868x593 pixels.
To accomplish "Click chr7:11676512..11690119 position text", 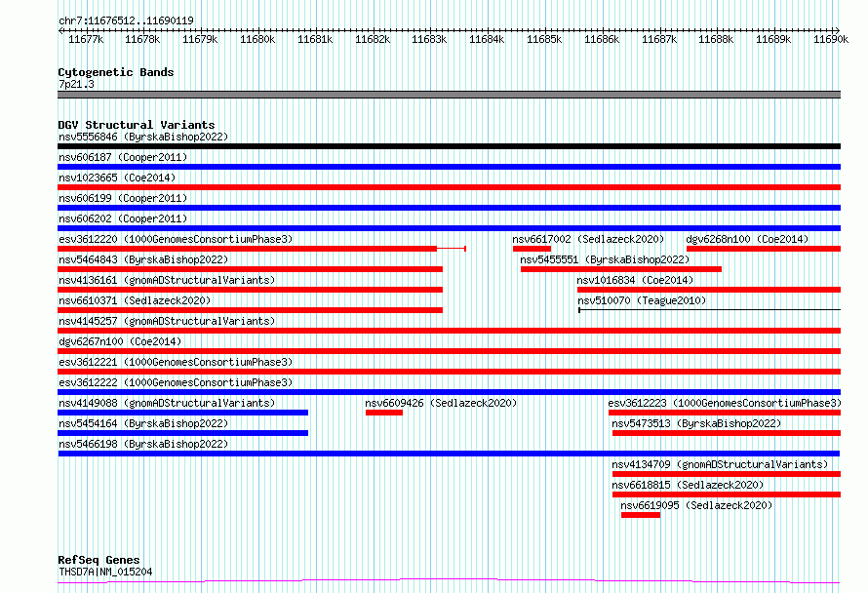I will pyautogui.click(x=126, y=20).
